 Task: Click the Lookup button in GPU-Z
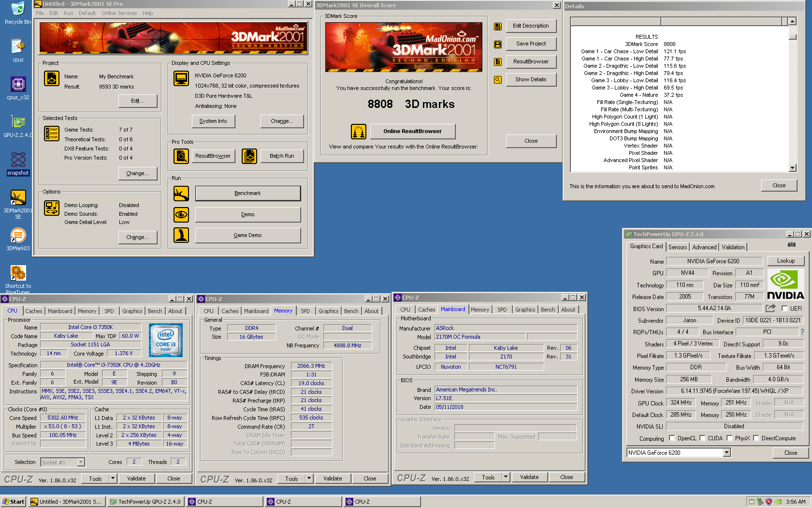tap(786, 261)
